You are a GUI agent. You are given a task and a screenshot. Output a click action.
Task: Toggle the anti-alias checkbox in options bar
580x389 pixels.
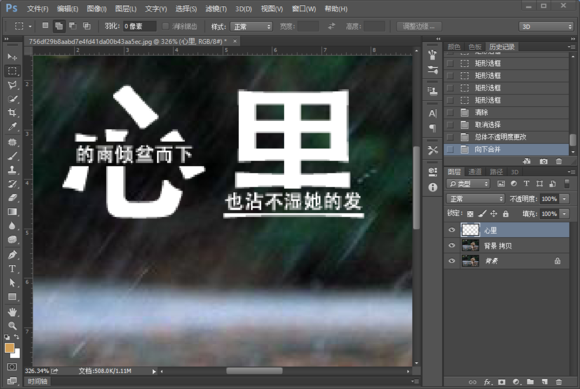[165, 26]
